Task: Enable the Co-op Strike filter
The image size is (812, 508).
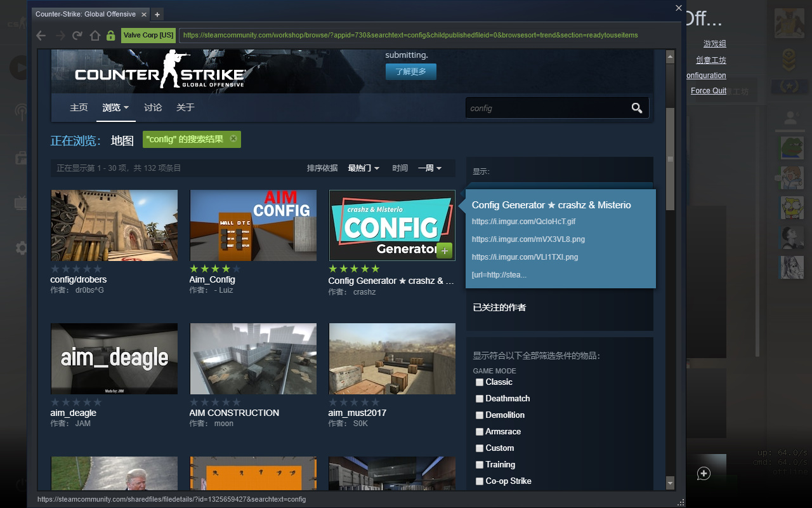Action: pyautogui.click(x=480, y=481)
